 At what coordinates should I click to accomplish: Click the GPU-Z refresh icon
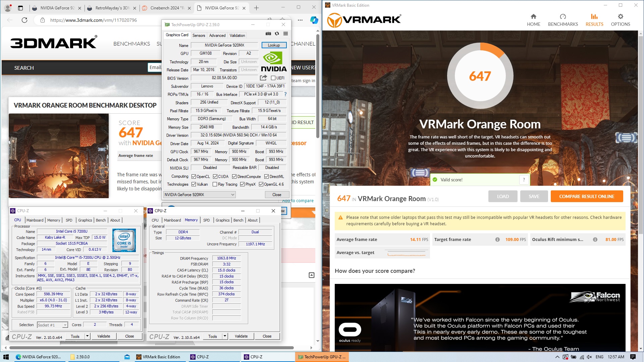(277, 34)
